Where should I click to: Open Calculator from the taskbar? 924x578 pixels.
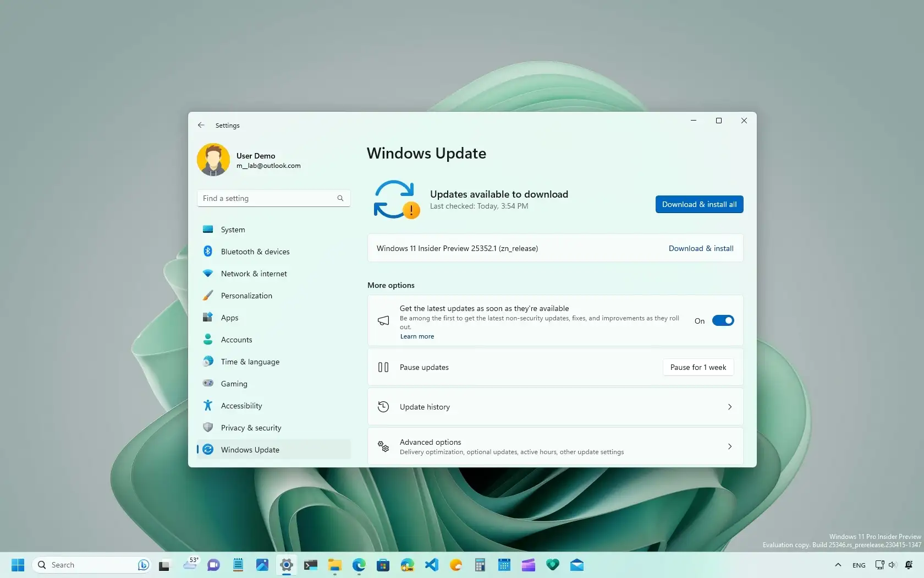coord(480,565)
